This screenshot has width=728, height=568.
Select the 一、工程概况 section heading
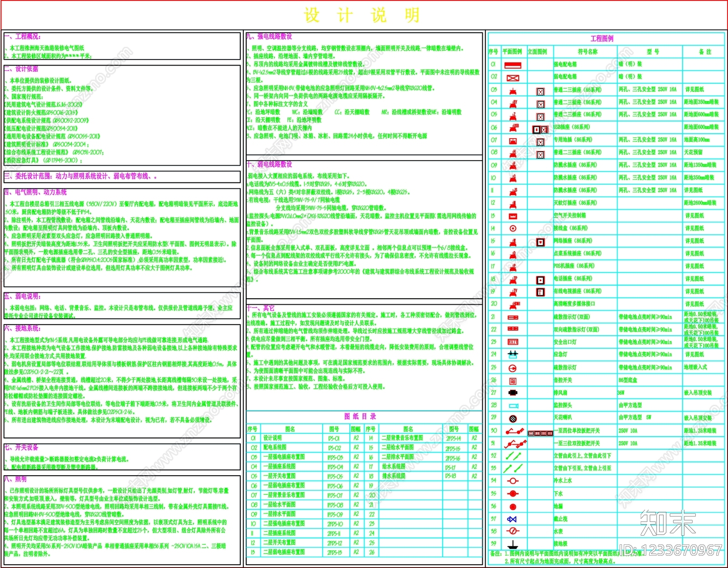(x=22, y=36)
